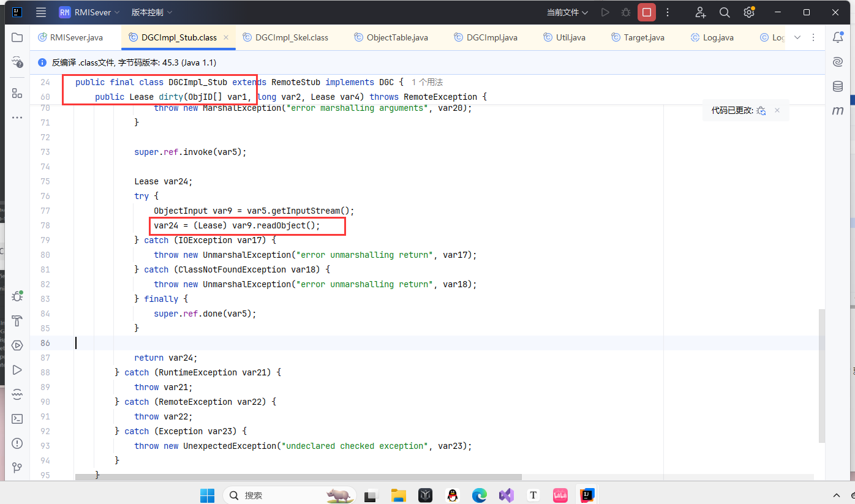The width and height of the screenshot is (855, 504).
Task: Show the Structure tool window
Action: click(17, 93)
